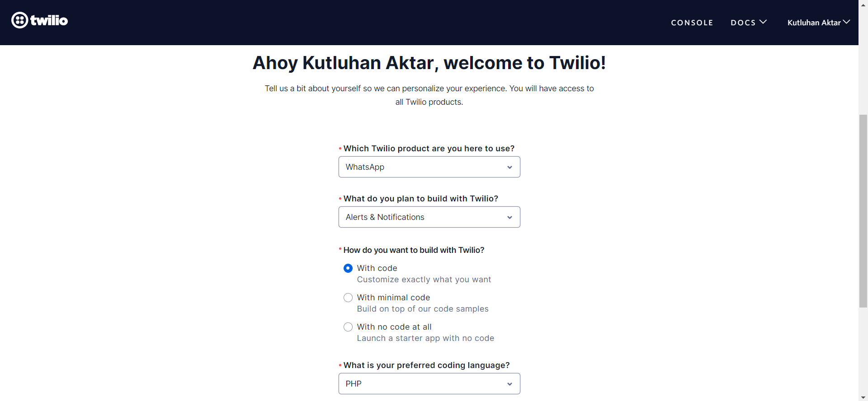Image resolution: width=868 pixels, height=401 pixels.
Task: Select "With no code at all" radio
Action: [348, 327]
